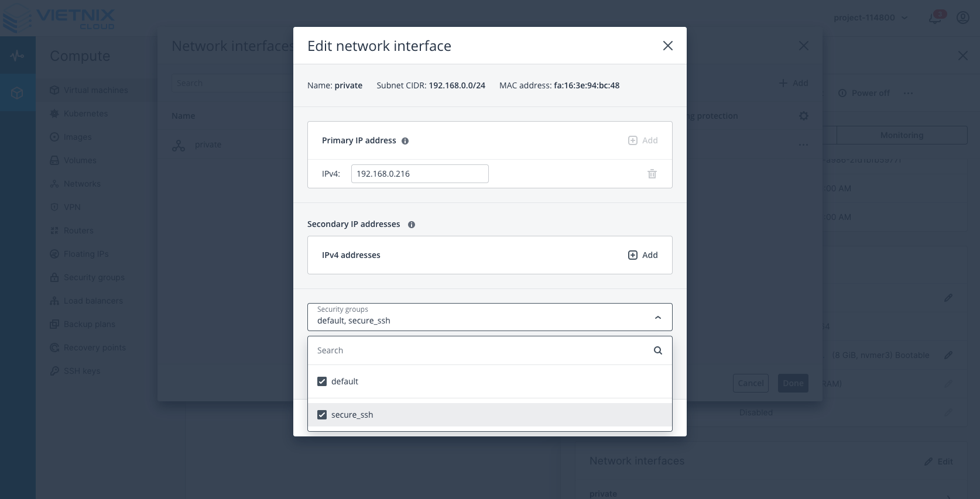Open the Recovery points section
This screenshot has height=499, width=980.
pos(94,347)
